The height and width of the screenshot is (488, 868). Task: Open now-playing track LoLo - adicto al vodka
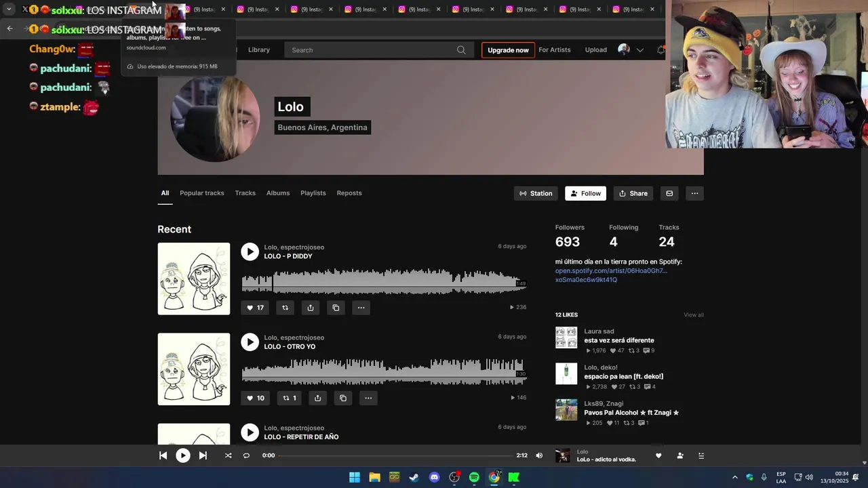point(606,460)
